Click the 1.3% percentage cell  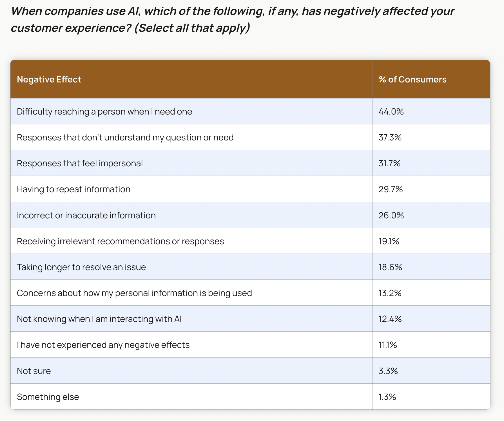pos(431,397)
